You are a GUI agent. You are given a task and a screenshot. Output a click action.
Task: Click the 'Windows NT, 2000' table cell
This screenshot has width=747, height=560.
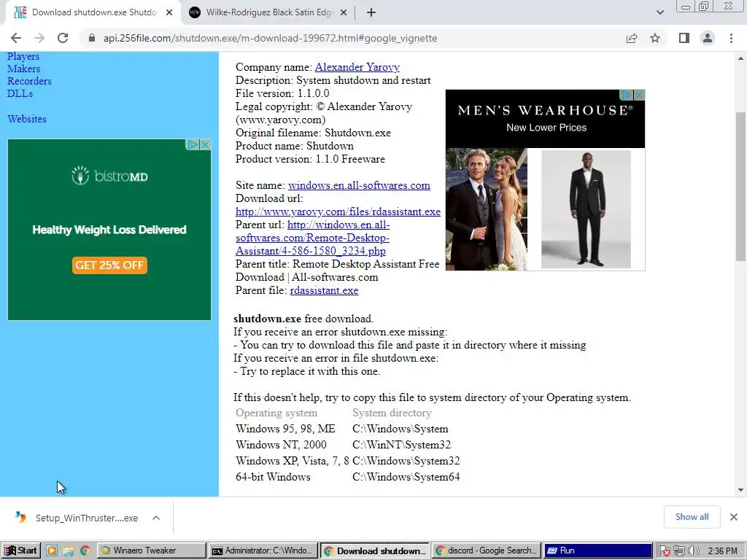pos(281,446)
